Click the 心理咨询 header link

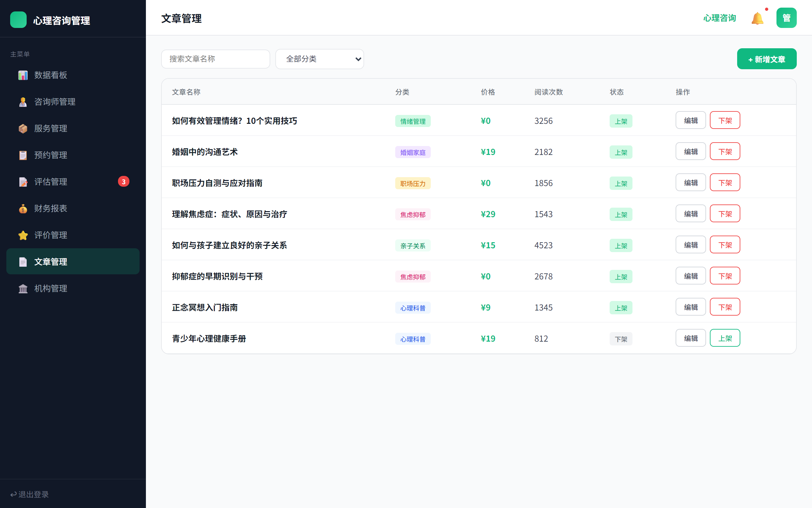[x=719, y=18]
